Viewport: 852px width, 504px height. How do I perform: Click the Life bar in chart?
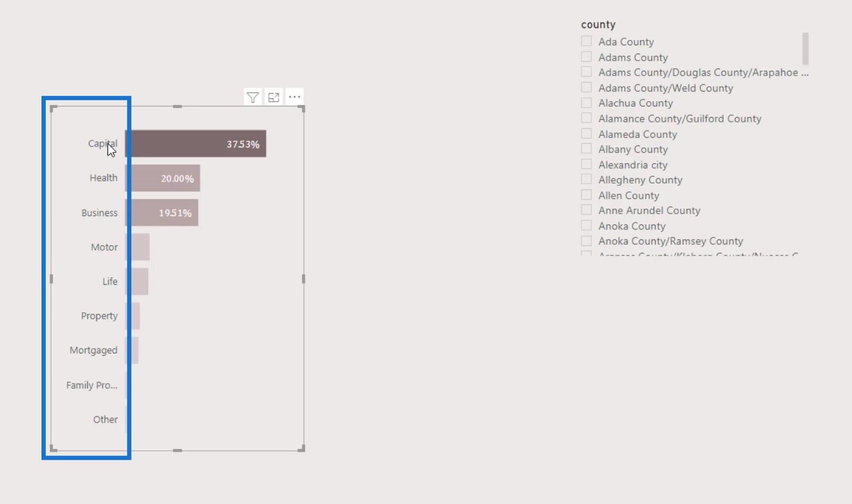pos(137,282)
